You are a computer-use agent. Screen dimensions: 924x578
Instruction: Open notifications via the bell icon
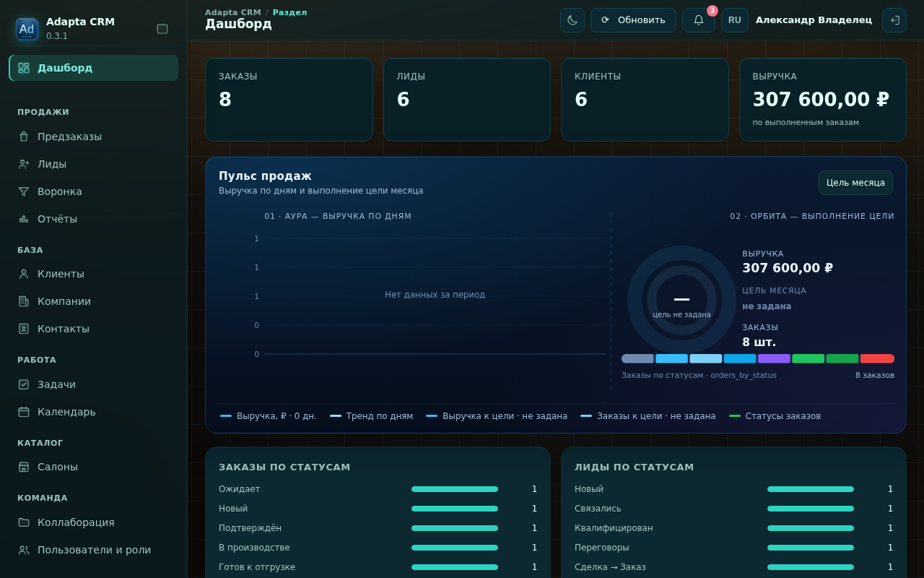click(x=699, y=20)
